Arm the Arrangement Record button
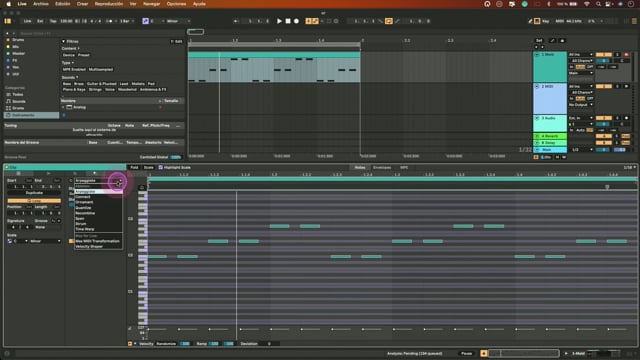Screen dimensions: 640x360 pyautogui.click(x=296, y=21)
